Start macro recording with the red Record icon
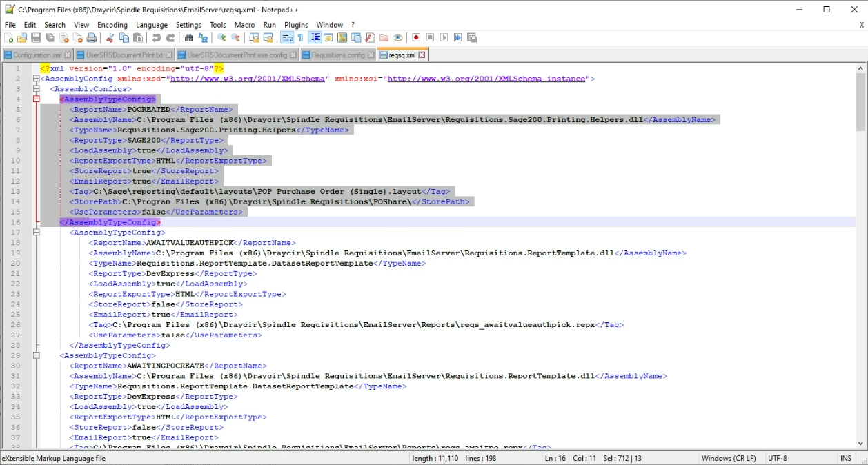 pyautogui.click(x=416, y=37)
